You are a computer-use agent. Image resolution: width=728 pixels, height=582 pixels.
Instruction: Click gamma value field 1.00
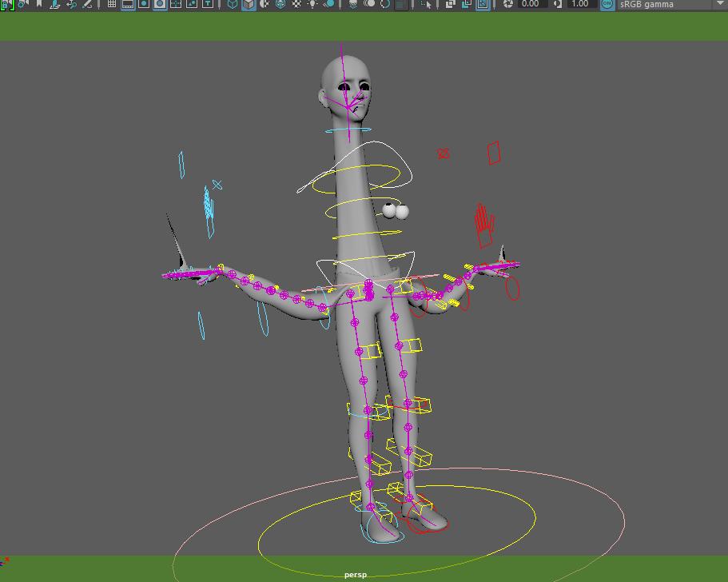point(582,4)
